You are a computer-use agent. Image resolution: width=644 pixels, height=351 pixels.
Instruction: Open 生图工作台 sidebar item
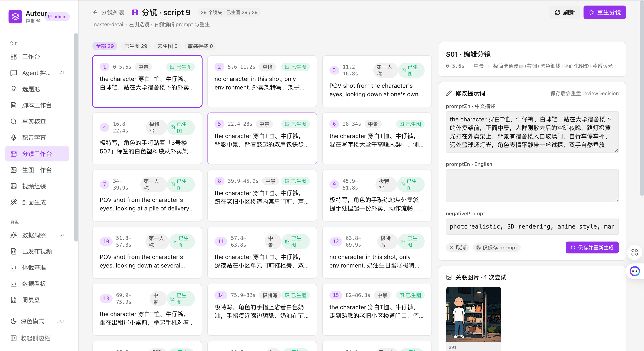pyautogui.click(x=37, y=170)
